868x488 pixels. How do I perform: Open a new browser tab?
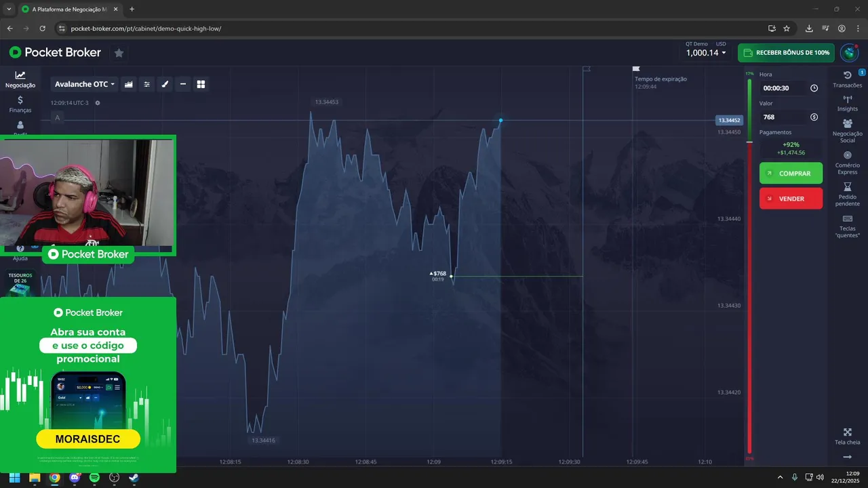[x=132, y=9]
